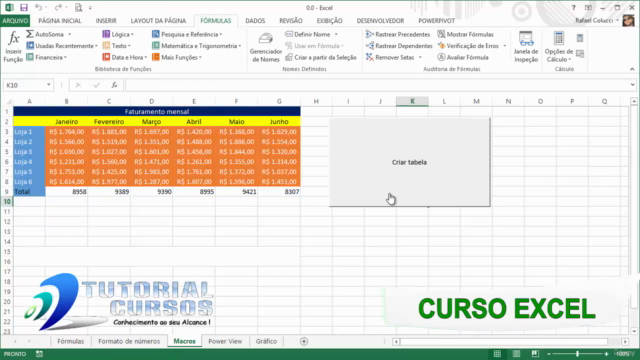Open the ARQUIVO menu

click(x=15, y=20)
